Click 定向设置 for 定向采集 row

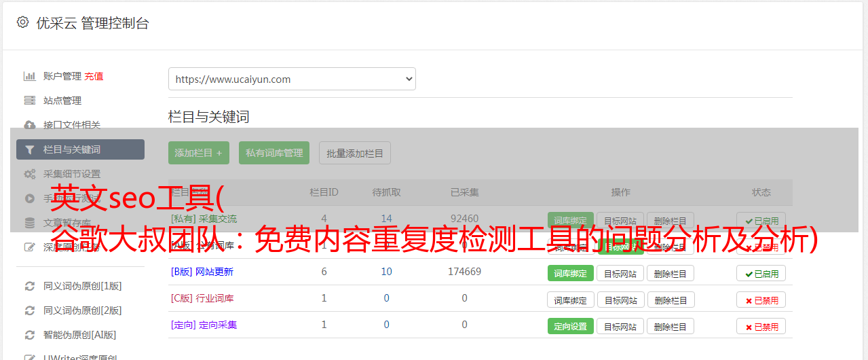(571, 326)
